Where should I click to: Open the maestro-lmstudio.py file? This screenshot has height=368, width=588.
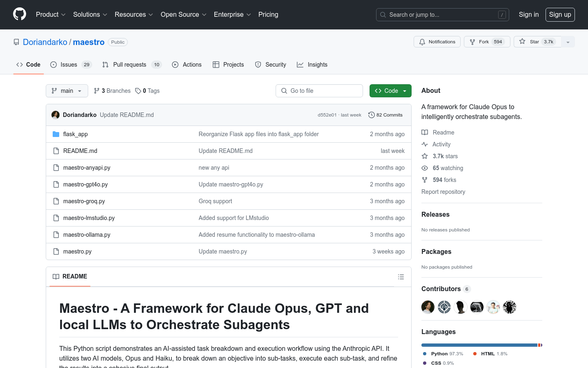[89, 218]
